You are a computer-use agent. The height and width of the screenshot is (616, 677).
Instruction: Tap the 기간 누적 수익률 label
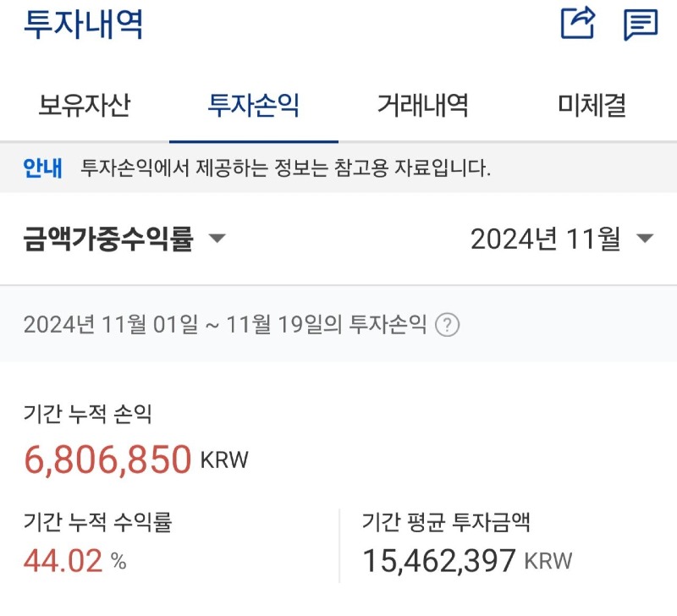tap(98, 522)
